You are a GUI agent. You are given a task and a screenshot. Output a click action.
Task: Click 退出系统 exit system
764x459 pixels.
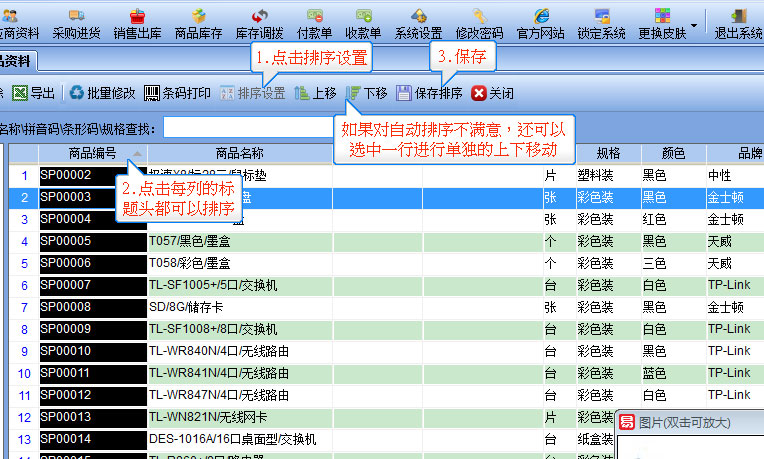pos(738,23)
